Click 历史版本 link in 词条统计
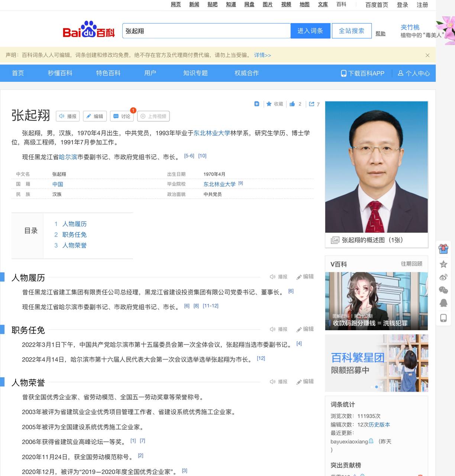This screenshot has width=455, height=476. click(x=379, y=424)
